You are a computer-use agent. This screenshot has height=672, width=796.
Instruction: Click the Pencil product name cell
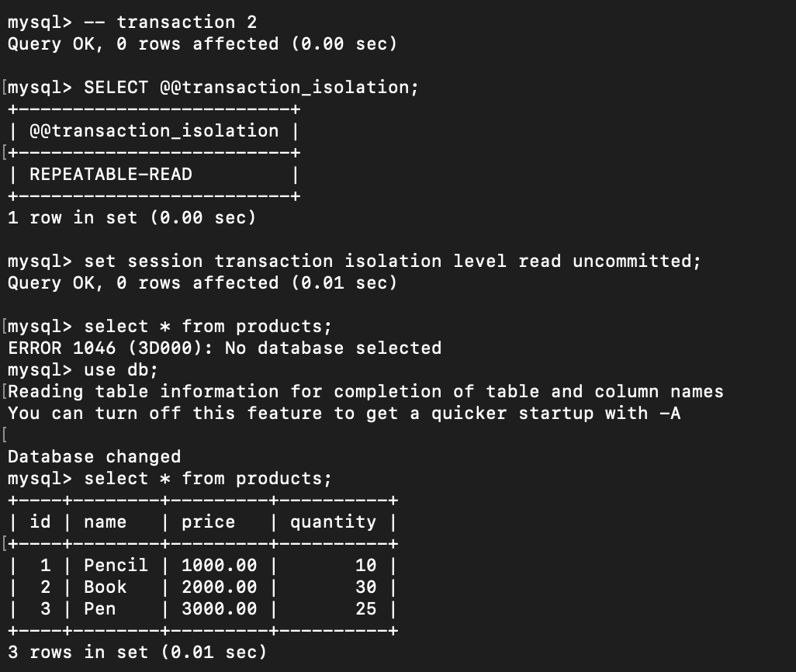[116, 566]
